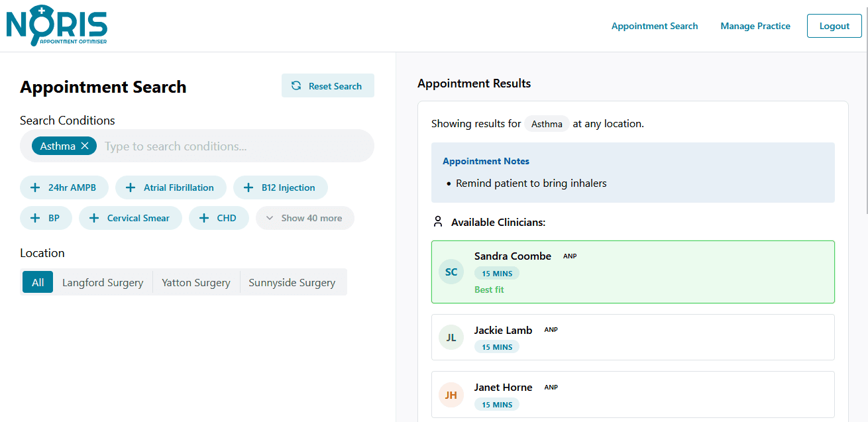Click the plus icon on Cervical Smear
The height and width of the screenshot is (422, 868).
click(94, 218)
